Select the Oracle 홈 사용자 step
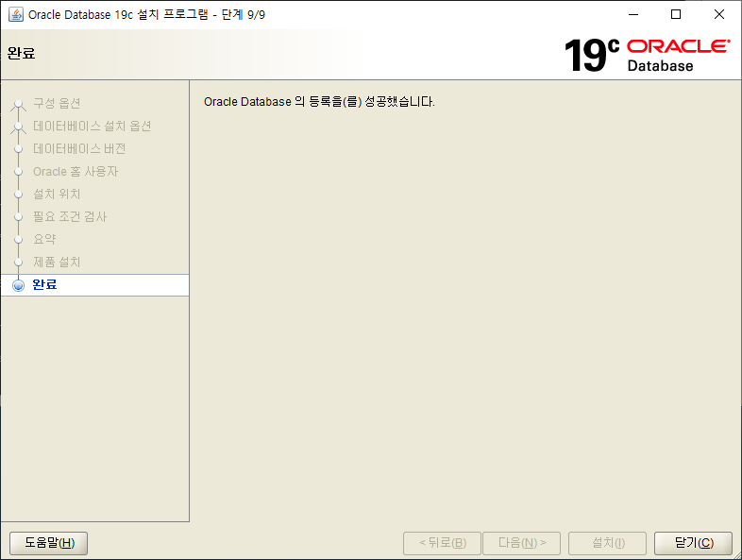Viewport: 742px width, 560px height. tap(76, 171)
